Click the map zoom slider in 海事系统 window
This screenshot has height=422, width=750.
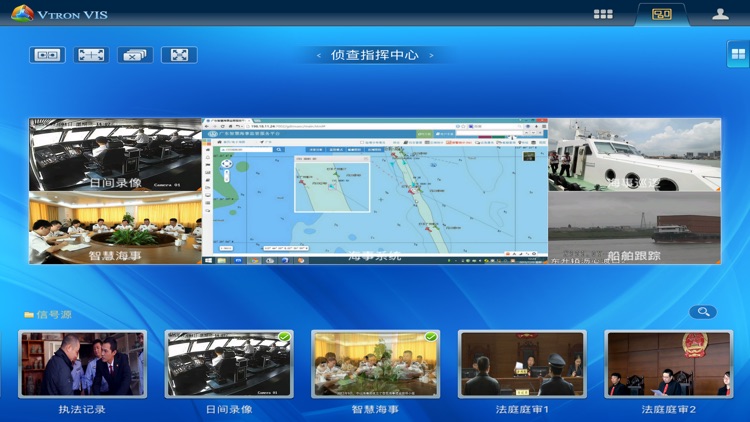point(226,176)
